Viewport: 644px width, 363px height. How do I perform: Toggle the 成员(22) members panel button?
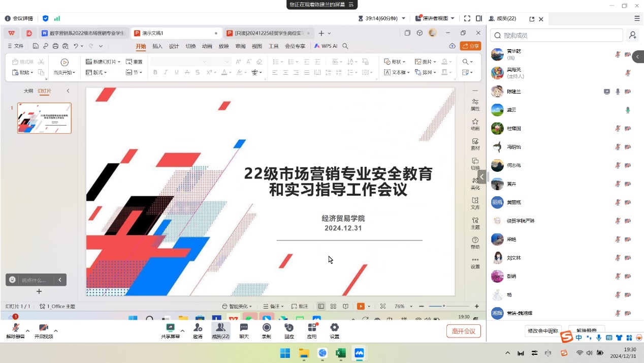point(220,330)
